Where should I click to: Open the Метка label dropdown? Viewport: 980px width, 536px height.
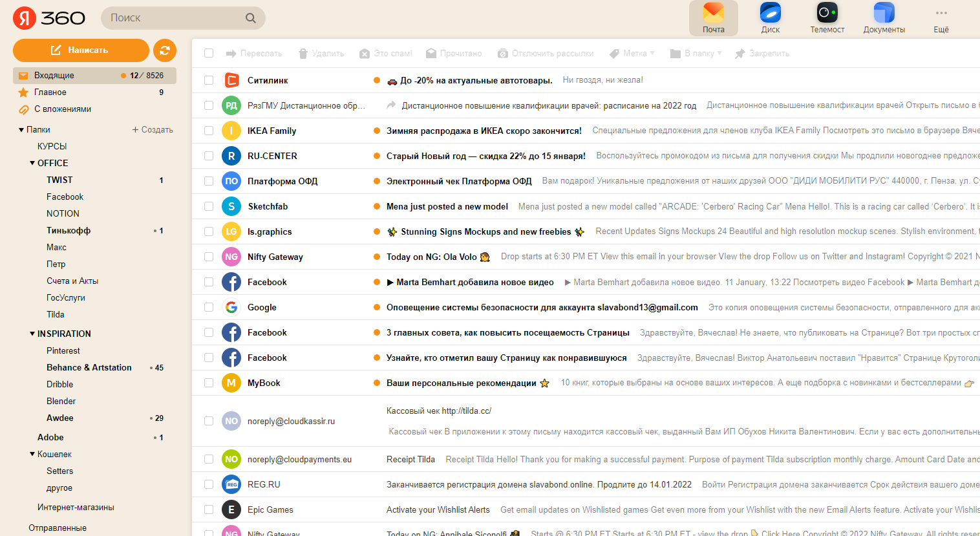pos(633,54)
